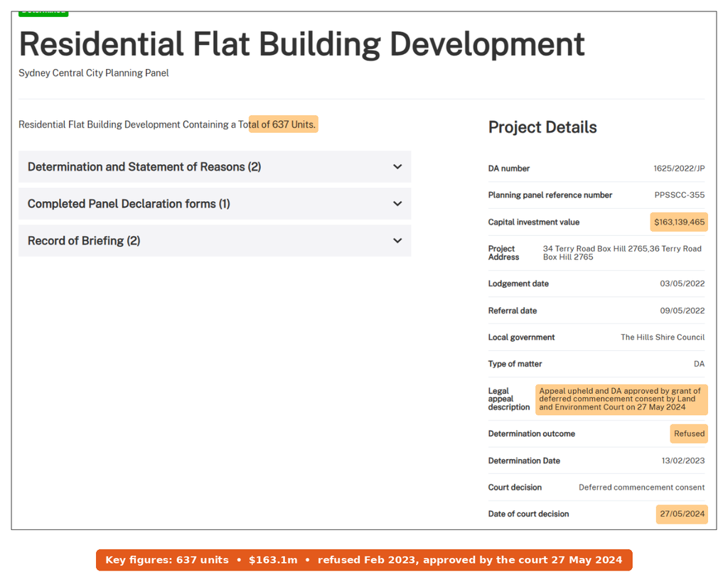Select the Project Details heading

[542, 127]
